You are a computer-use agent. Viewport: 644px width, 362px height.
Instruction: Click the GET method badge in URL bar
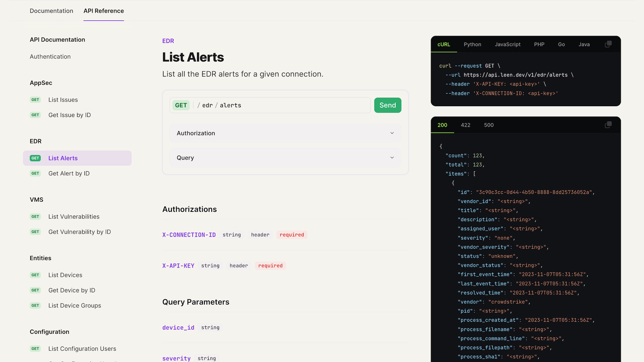tap(181, 105)
